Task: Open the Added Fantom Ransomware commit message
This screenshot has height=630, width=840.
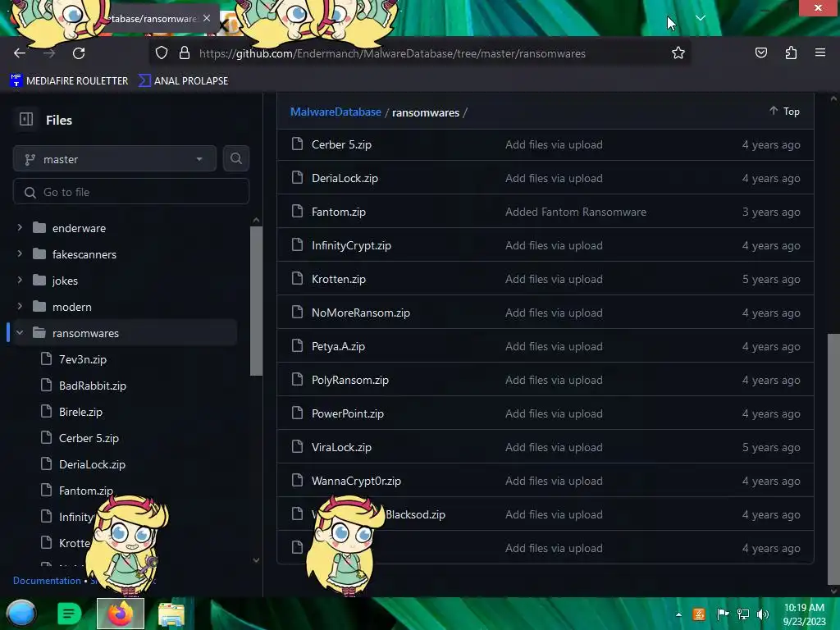Action: (575, 212)
